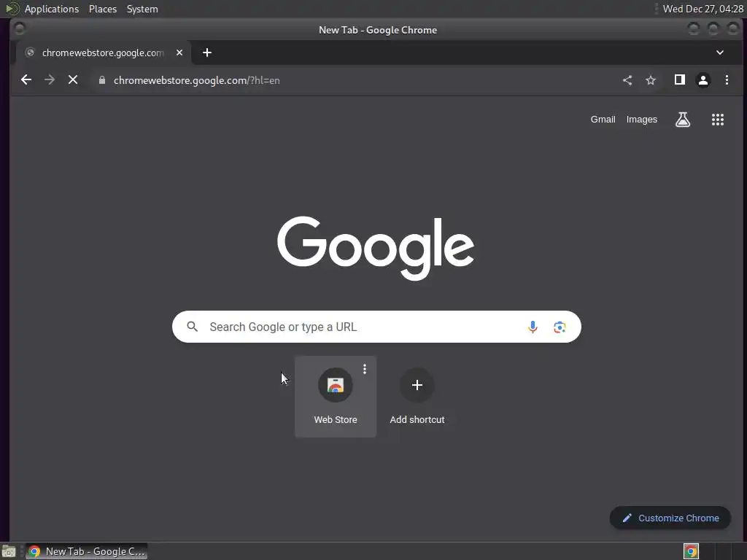Screen dimensions: 747x560
Task: Close the chromewebstore tab
Action: [179, 52]
